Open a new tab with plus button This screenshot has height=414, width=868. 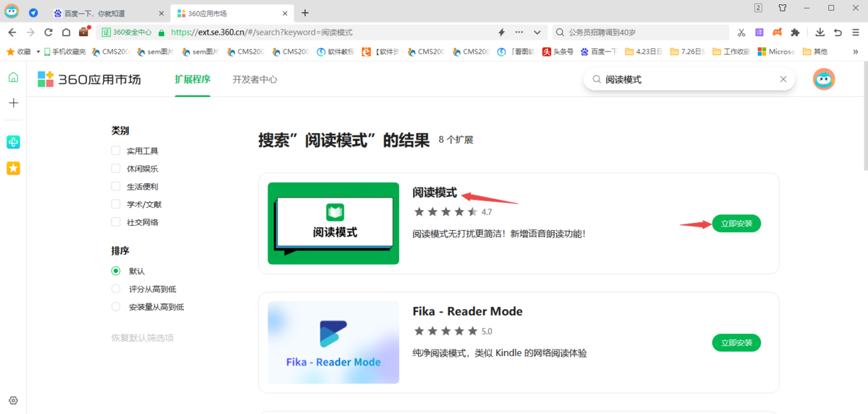(305, 13)
